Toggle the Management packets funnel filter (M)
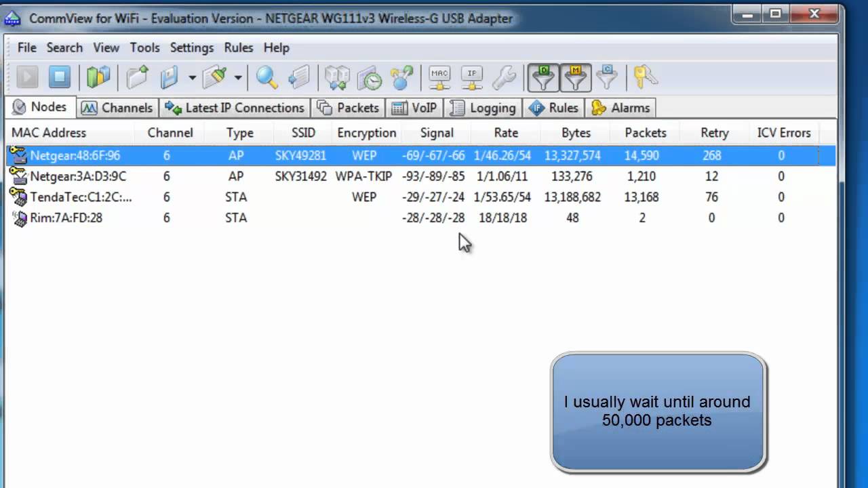Viewport: 868px width, 488px height. [x=575, y=77]
